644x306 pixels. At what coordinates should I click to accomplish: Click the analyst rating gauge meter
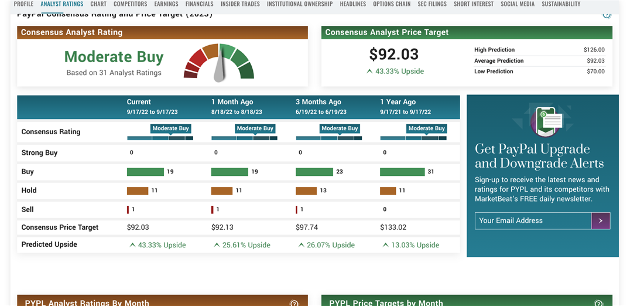click(x=219, y=62)
